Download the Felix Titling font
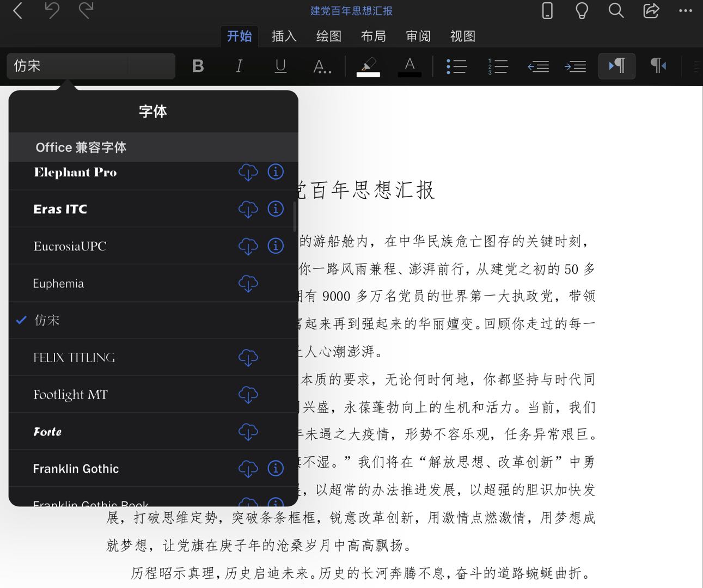This screenshot has width=703, height=588. 248,357
